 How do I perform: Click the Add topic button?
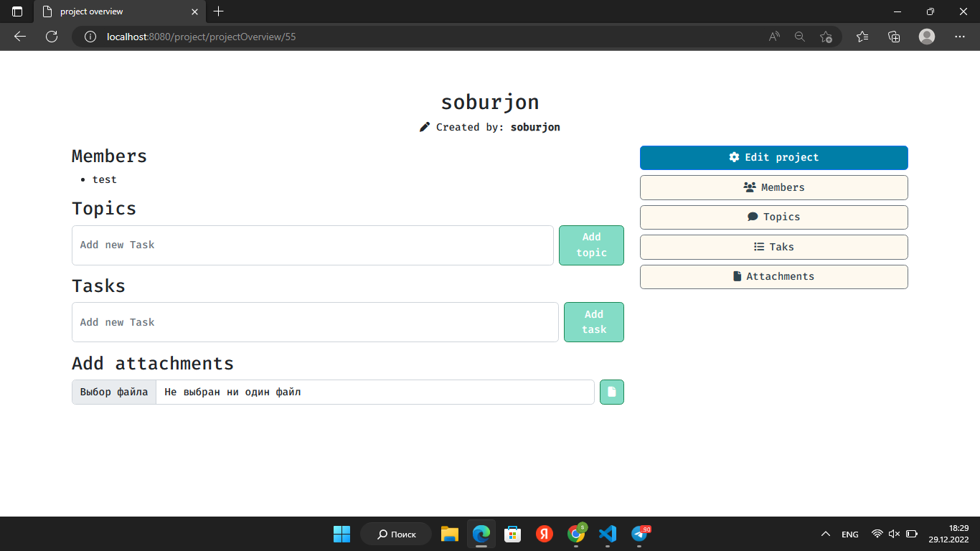[x=591, y=245]
